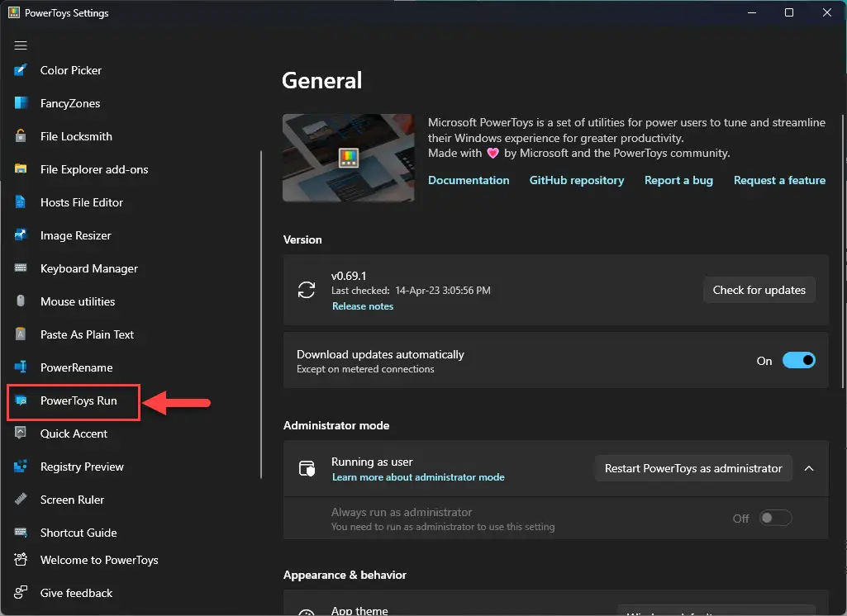
Task: Click the main content vertical scrollbar
Action: coord(843,251)
